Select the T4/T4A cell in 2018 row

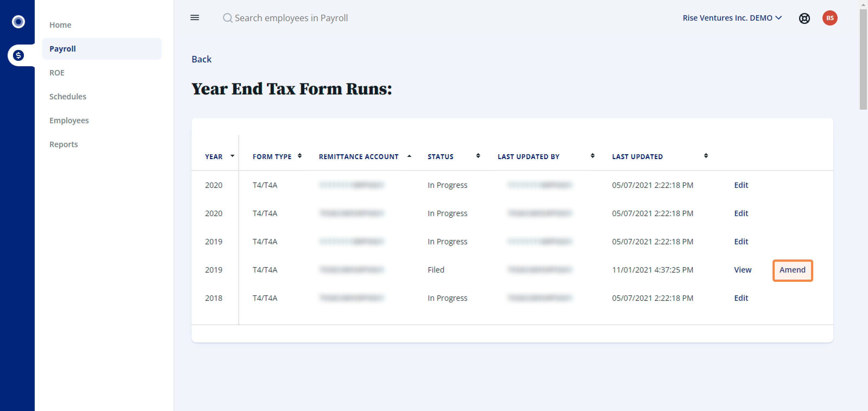(265, 298)
